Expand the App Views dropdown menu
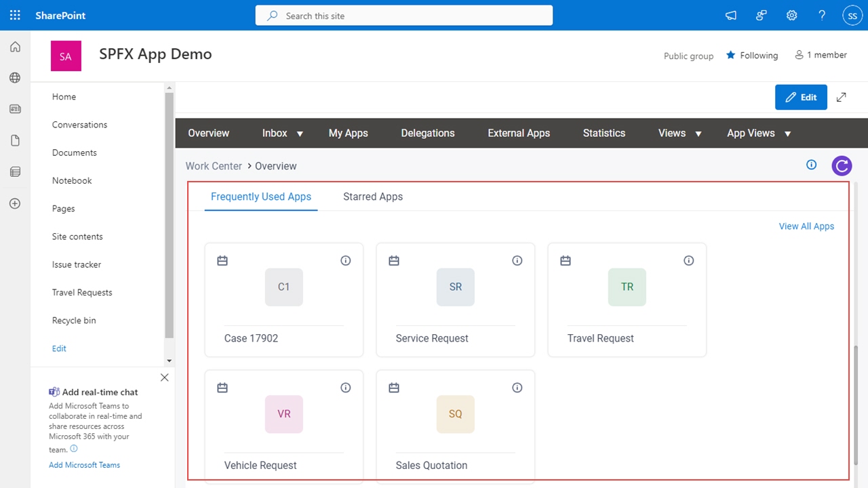This screenshot has height=488, width=868. [x=787, y=134]
